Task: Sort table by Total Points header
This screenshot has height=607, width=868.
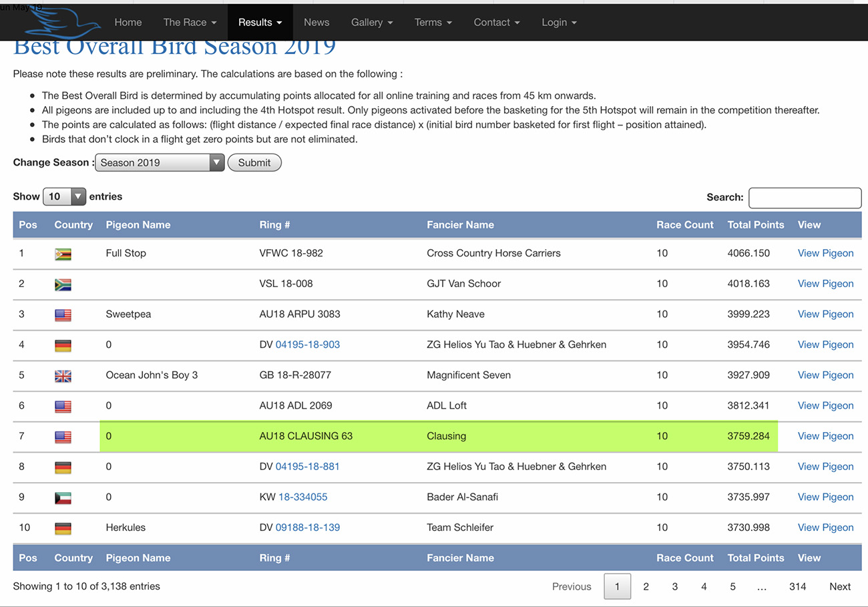Action: [755, 225]
